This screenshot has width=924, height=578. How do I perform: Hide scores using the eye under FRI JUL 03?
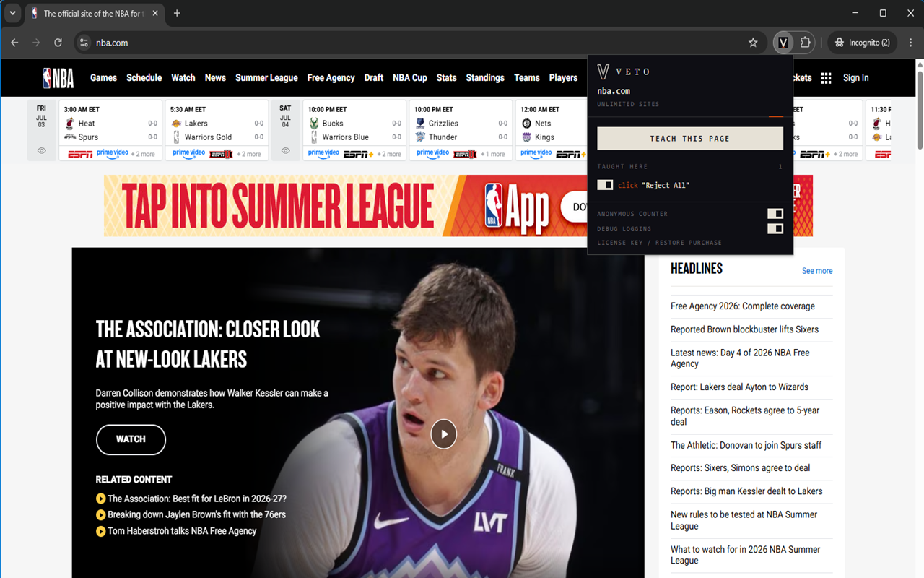41,151
